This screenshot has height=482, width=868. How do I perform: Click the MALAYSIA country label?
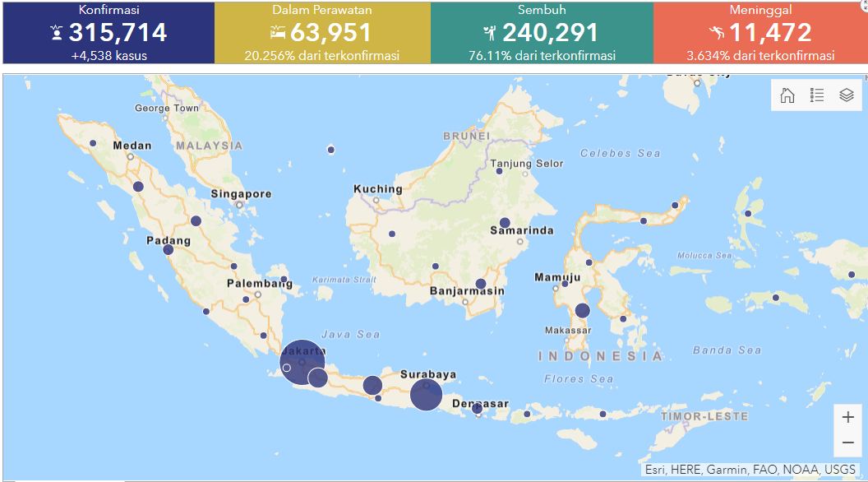point(210,146)
